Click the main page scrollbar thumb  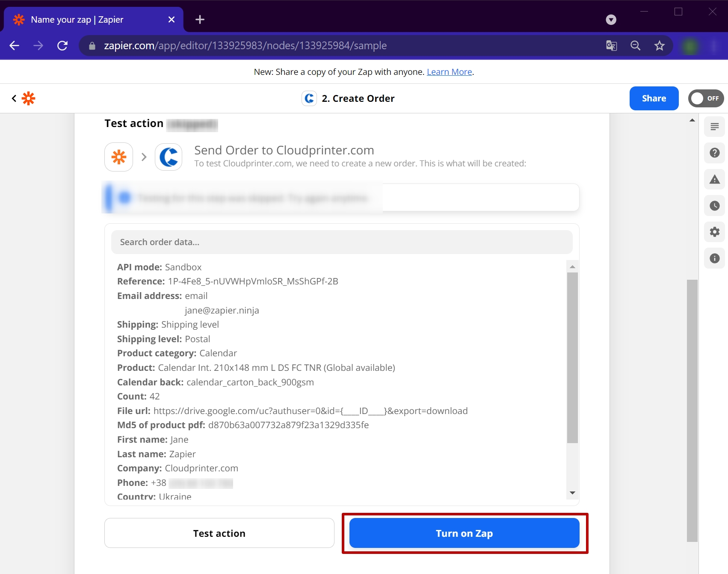coord(692,411)
